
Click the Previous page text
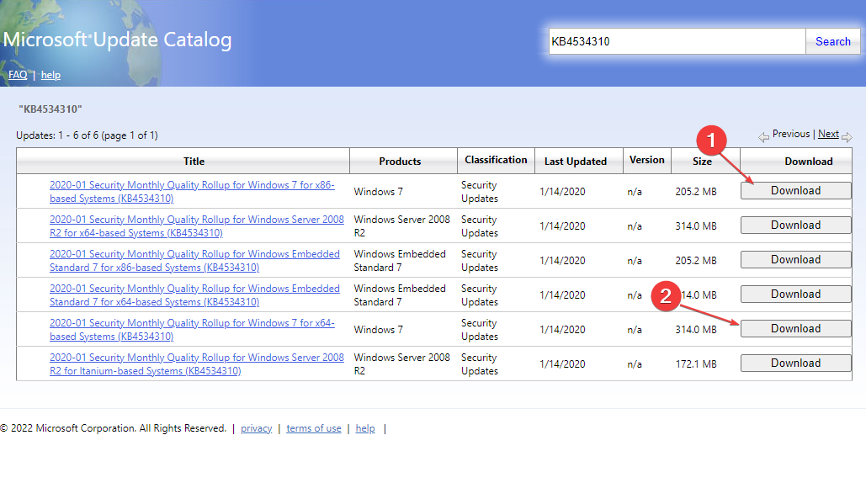click(791, 134)
